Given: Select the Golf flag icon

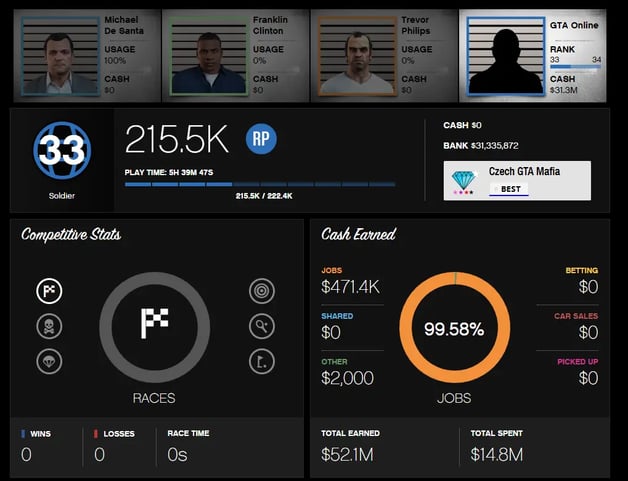Looking at the screenshot, I should [x=260, y=361].
